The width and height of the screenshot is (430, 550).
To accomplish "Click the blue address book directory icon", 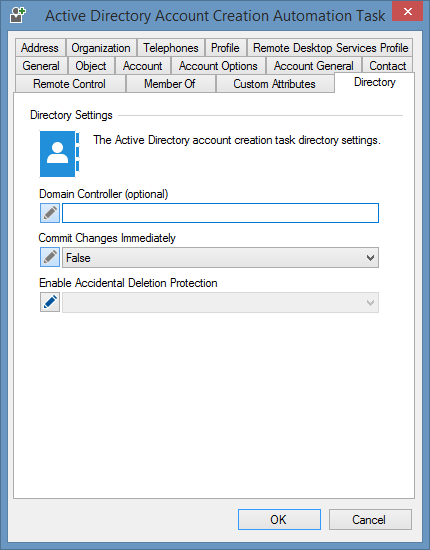I will [x=60, y=154].
